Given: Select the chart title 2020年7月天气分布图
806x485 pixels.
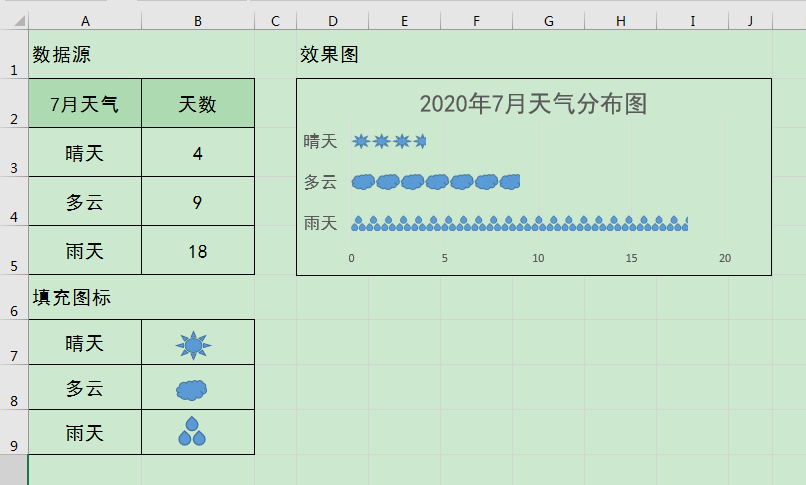Looking at the screenshot, I should coord(533,104).
